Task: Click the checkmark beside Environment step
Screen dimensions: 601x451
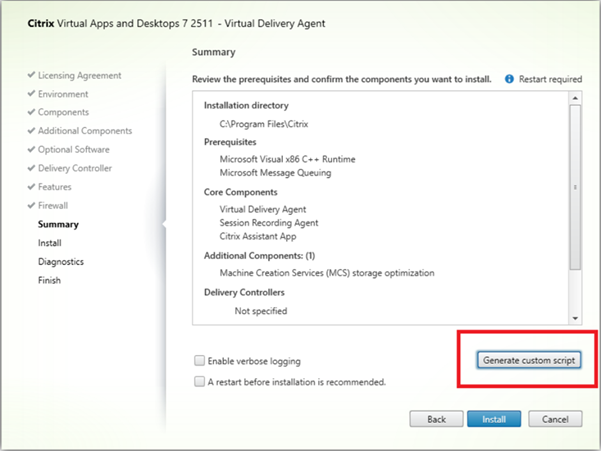Action: pyautogui.click(x=31, y=94)
